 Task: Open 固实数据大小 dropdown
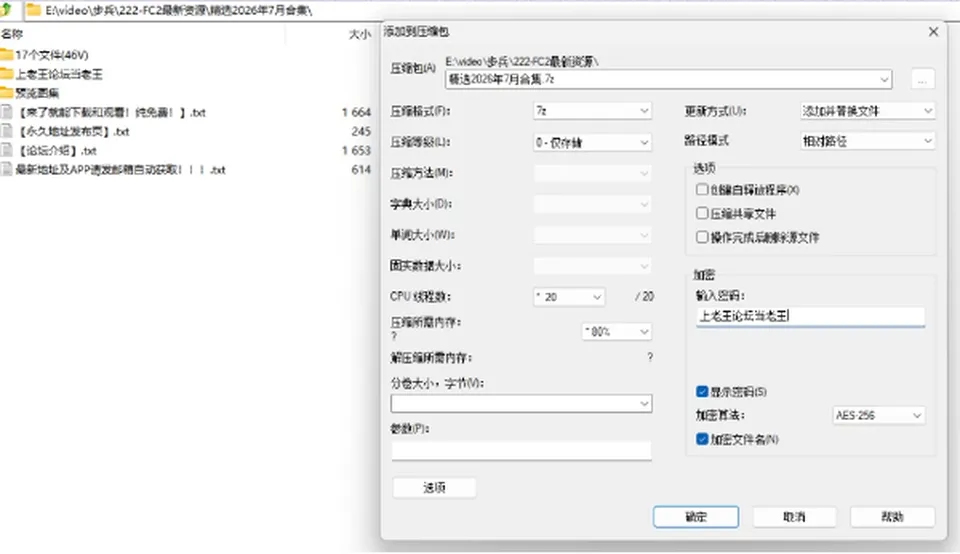[592, 266]
